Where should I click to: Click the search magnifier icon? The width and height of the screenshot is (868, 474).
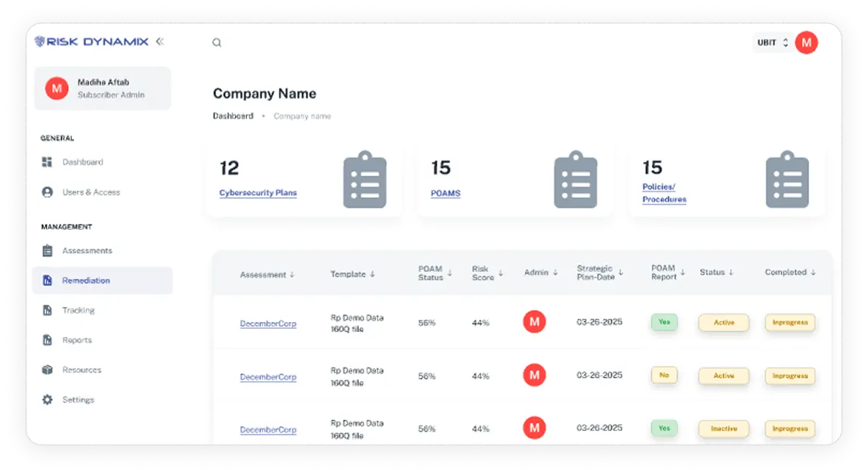click(217, 42)
